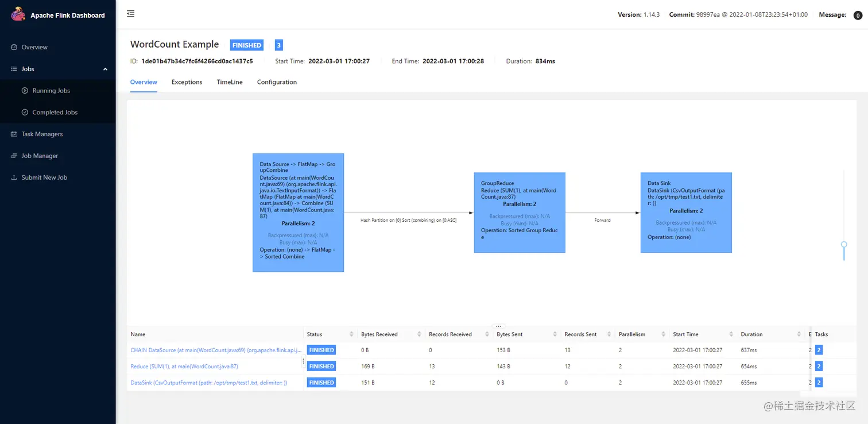Image resolution: width=868 pixels, height=424 pixels.
Task: Click the Name column header
Action: pos(138,334)
